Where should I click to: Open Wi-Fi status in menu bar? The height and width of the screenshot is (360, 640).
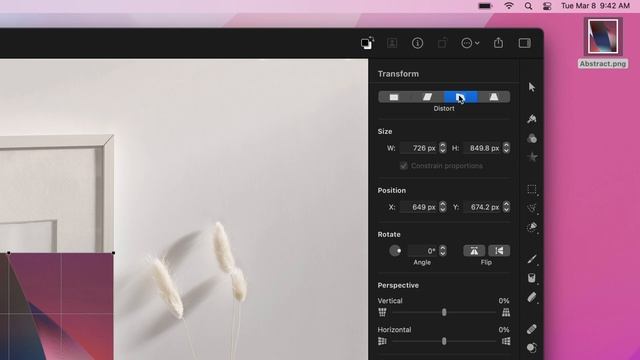pos(509,6)
